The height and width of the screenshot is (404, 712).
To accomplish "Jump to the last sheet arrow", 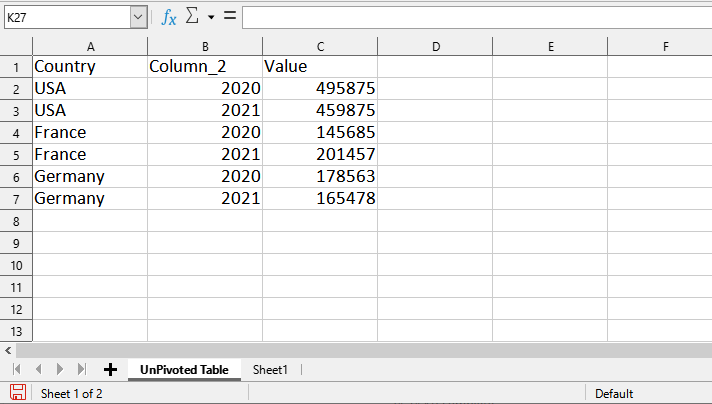I will [x=81, y=369].
